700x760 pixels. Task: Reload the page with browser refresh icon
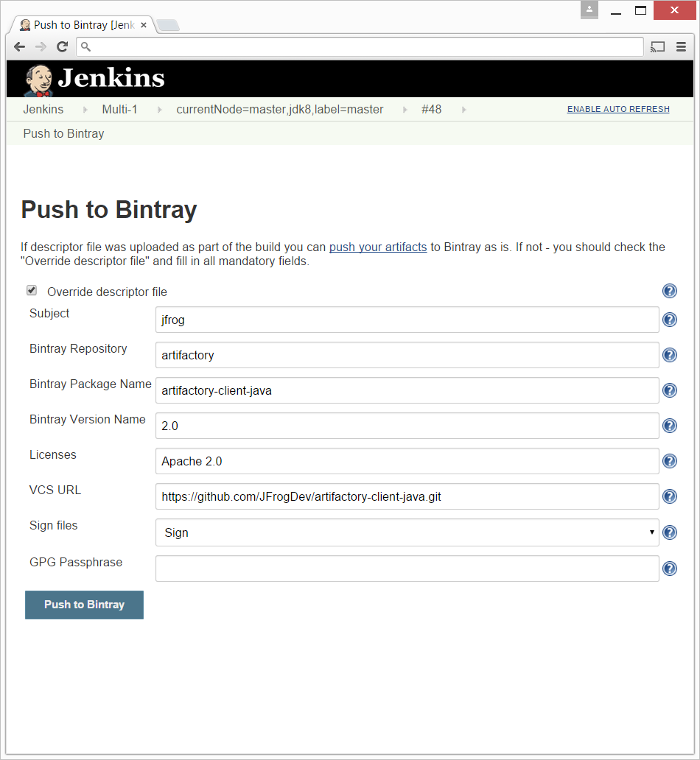(63, 47)
